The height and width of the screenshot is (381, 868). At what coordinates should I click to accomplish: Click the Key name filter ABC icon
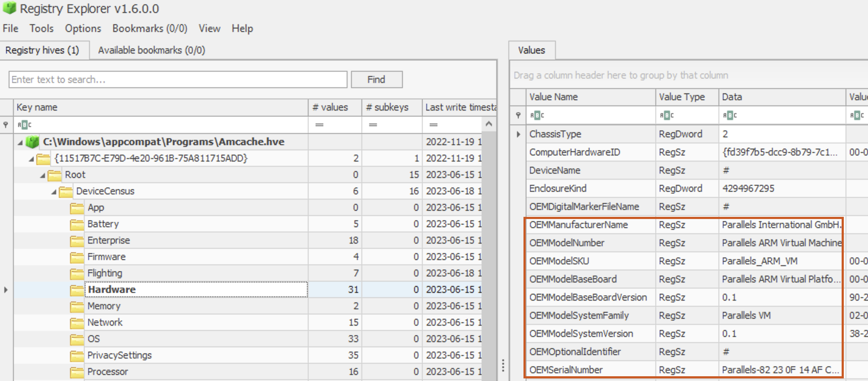[24, 125]
